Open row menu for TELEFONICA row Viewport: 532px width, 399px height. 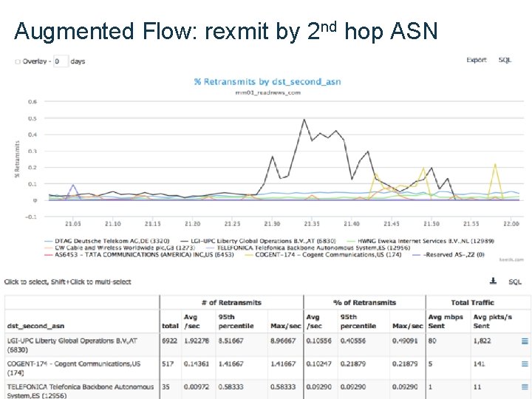525,386
